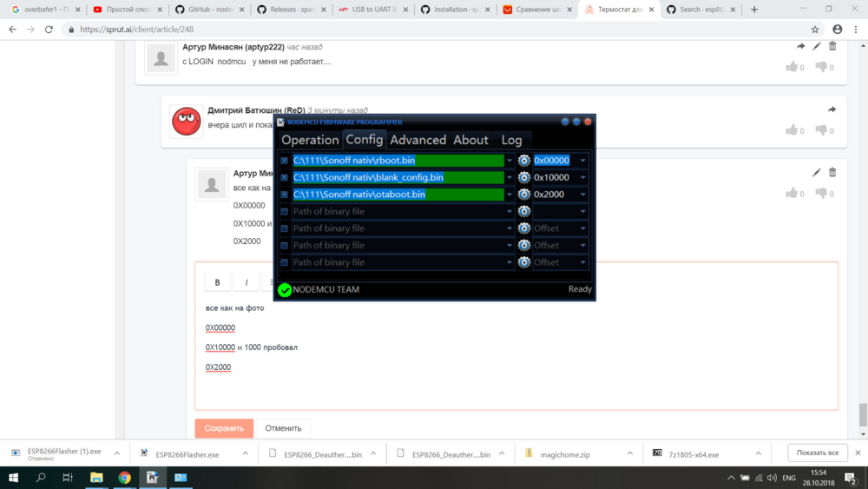The height and width of the screenshot is (489, 868).
Task: Click the page vertical scrollbar thumb
Action: [863, 415]
